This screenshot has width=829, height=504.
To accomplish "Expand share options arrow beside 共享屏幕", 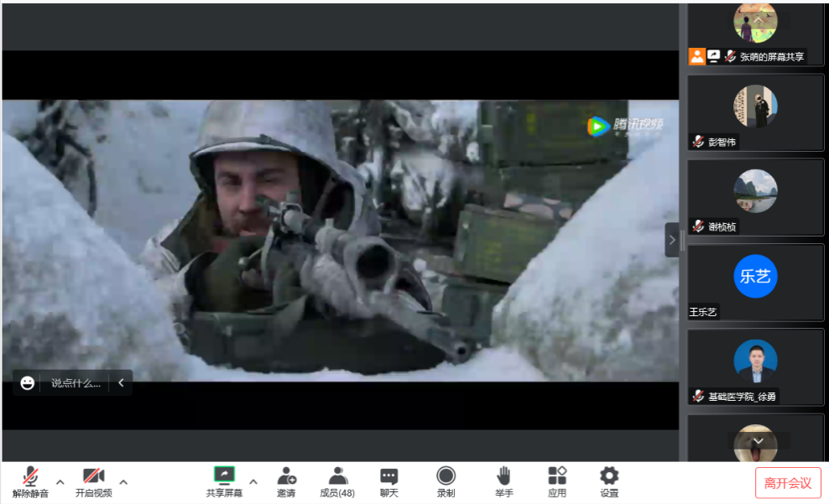I will coord(253,482).
